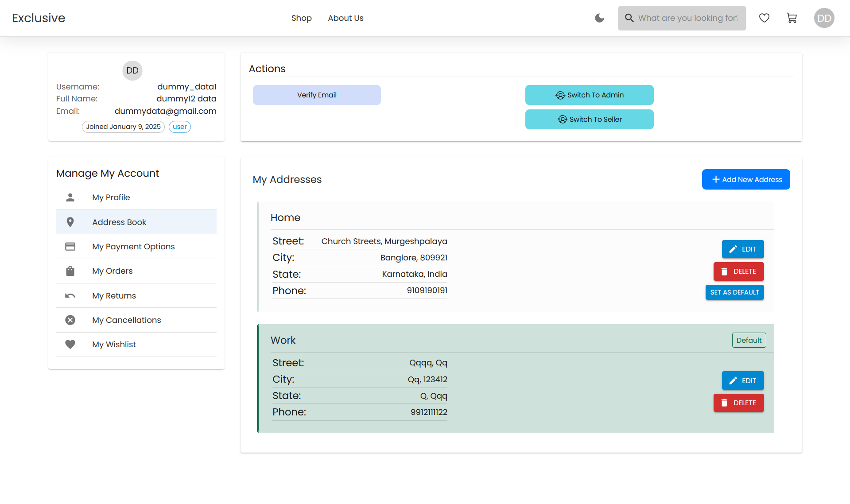This screenshot has height=504, width=850.
Task: Open the shopping cart icon
Action: pyautogui.click(x=792, y=18)
